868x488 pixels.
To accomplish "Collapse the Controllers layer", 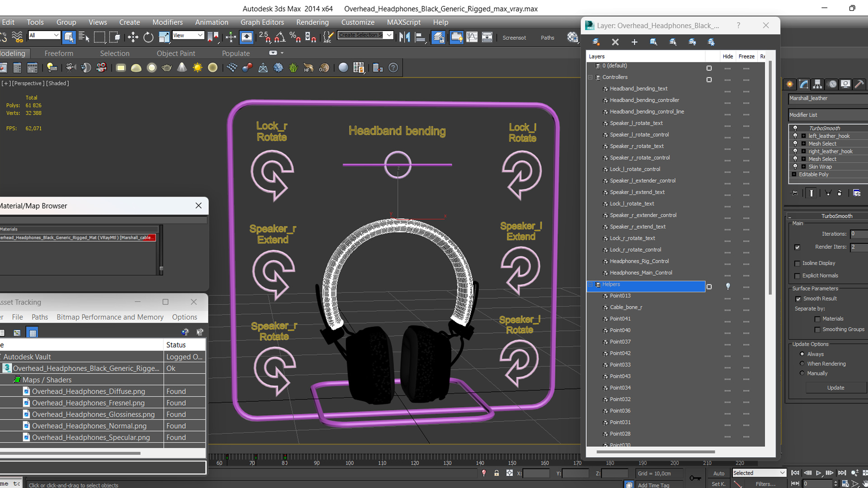I will point(590,77).
